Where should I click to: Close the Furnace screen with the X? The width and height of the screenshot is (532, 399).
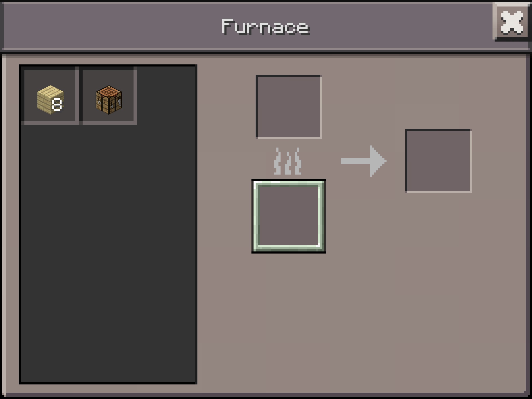coord(511,23)
